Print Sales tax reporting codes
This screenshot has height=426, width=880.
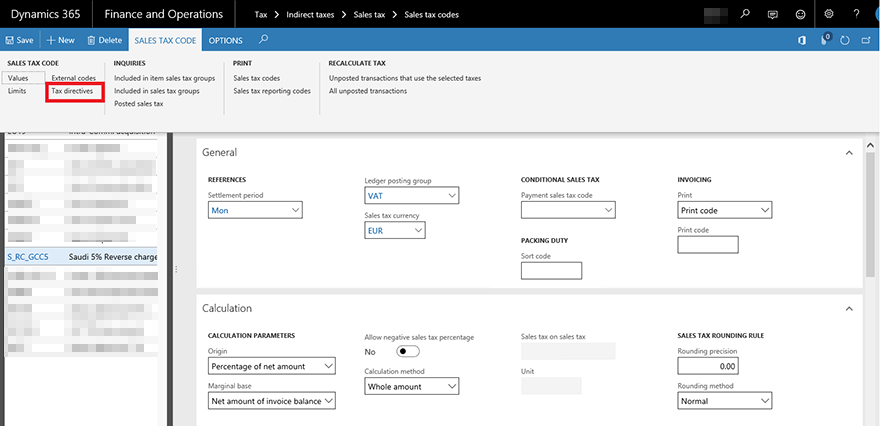[x=272, y=91]
